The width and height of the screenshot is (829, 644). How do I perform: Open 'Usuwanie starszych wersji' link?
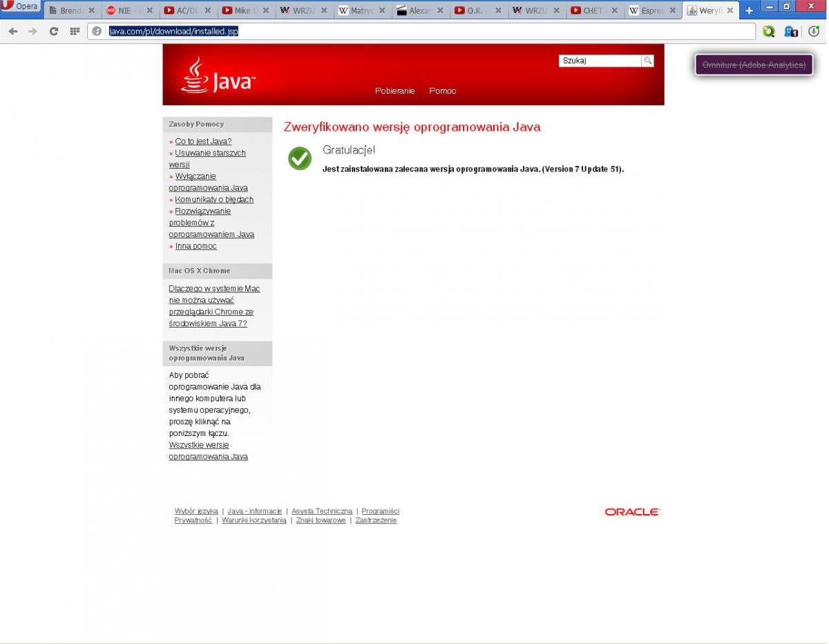click(207, 159)
